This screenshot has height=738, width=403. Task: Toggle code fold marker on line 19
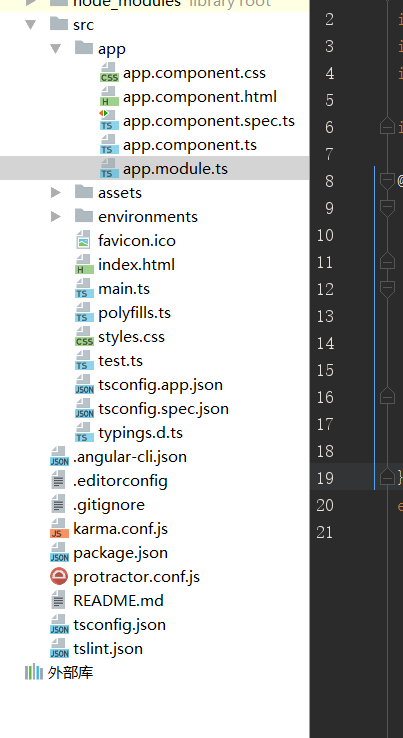pos(387,477)
